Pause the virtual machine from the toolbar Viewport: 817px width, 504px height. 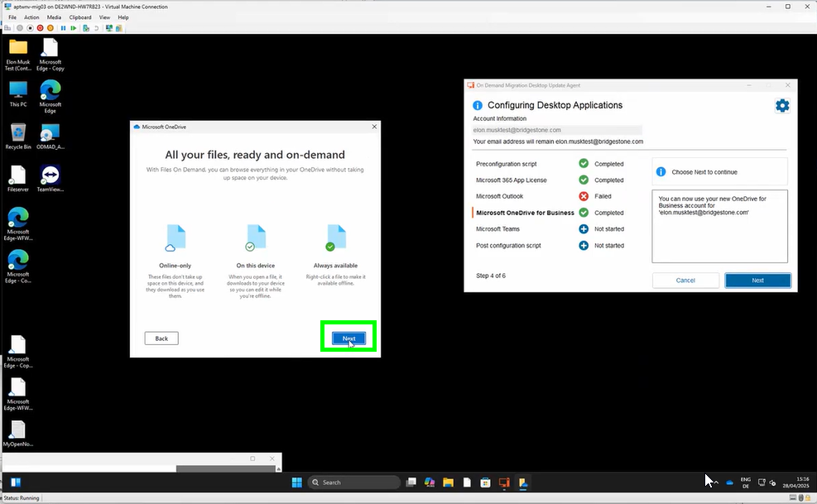point(63,28)
